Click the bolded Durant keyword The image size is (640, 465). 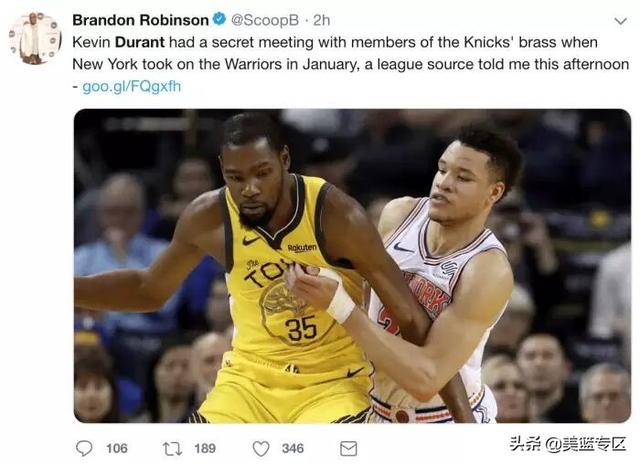click(140, 42)
